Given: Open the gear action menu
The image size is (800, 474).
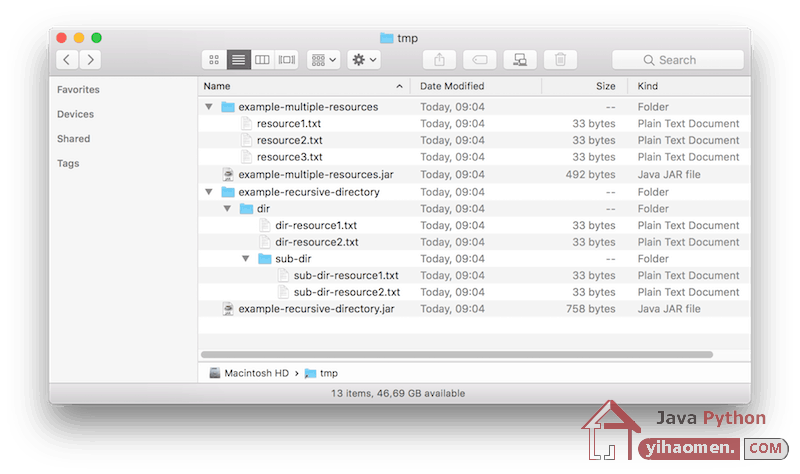Looking at the screenshot, I should [x=364, y=60].
